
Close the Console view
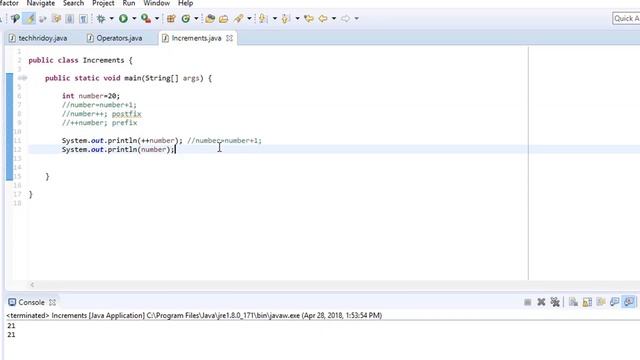pos(52,302)
